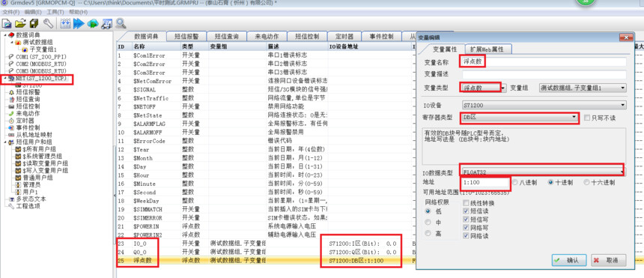Switch to the 定时器 tab
Viewport: 644px width, 278px height.
tap(344, 36)
